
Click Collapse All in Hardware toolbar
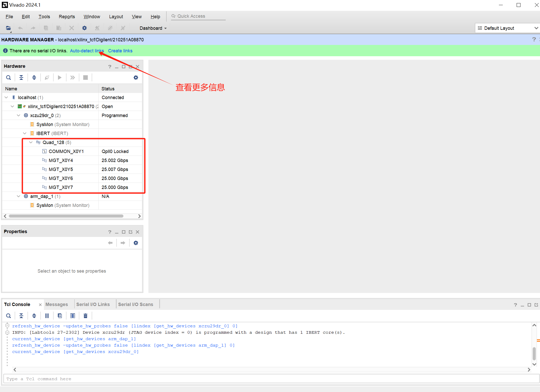pyautogui.click(x=21, y=78)
